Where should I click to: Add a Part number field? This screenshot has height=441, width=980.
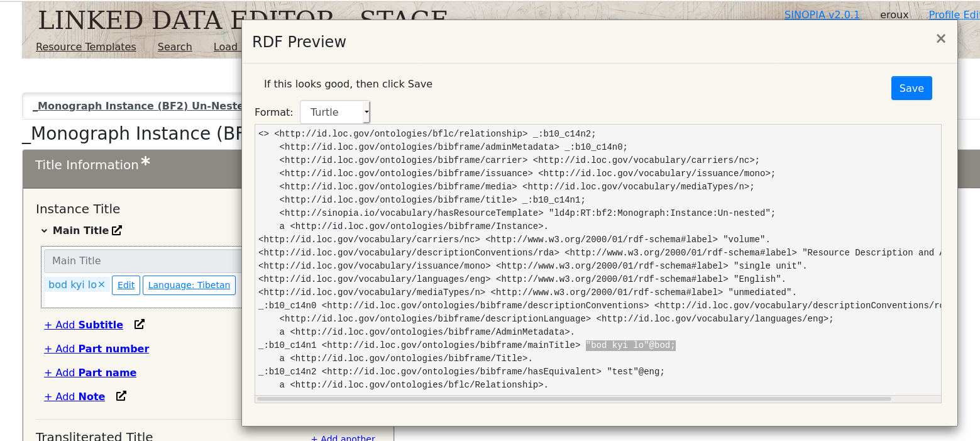[96, 348]
